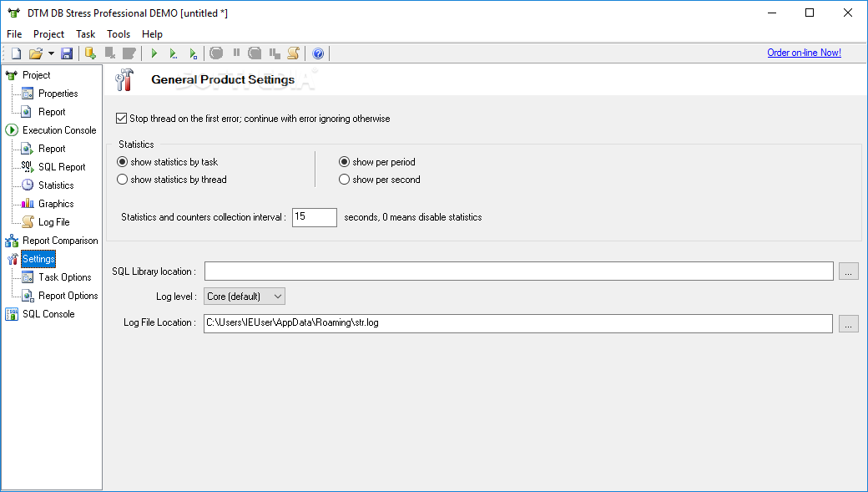Browse for the SQL Library location
The height and width of the screenshot is (492, 868).
coord(849,271)
